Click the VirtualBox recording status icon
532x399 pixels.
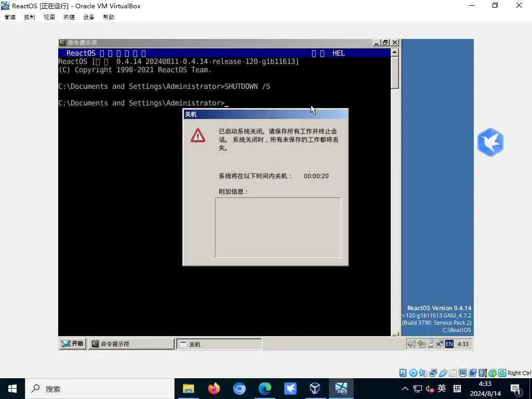[x=472, y=373]
